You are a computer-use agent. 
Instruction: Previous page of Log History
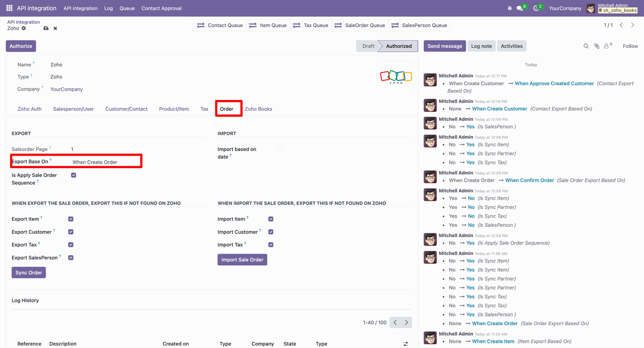(395, 322)
